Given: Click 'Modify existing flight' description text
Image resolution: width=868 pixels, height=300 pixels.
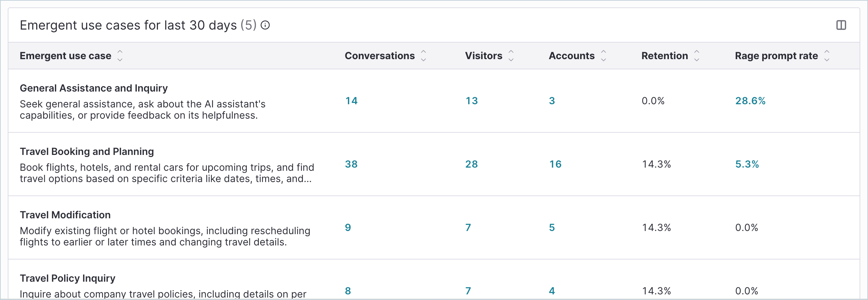Looking at the screenshot, I should click(165, 236).
